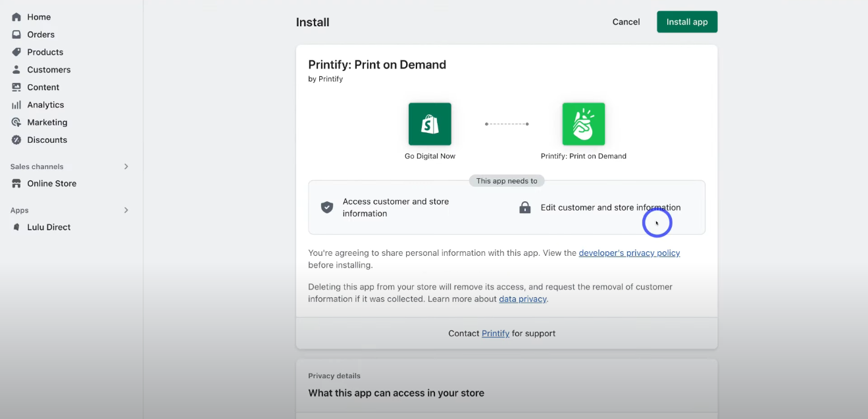Viewport: 868px width, 419px height.
Task: Click the green Printify app logo
Action: point(583,124)
